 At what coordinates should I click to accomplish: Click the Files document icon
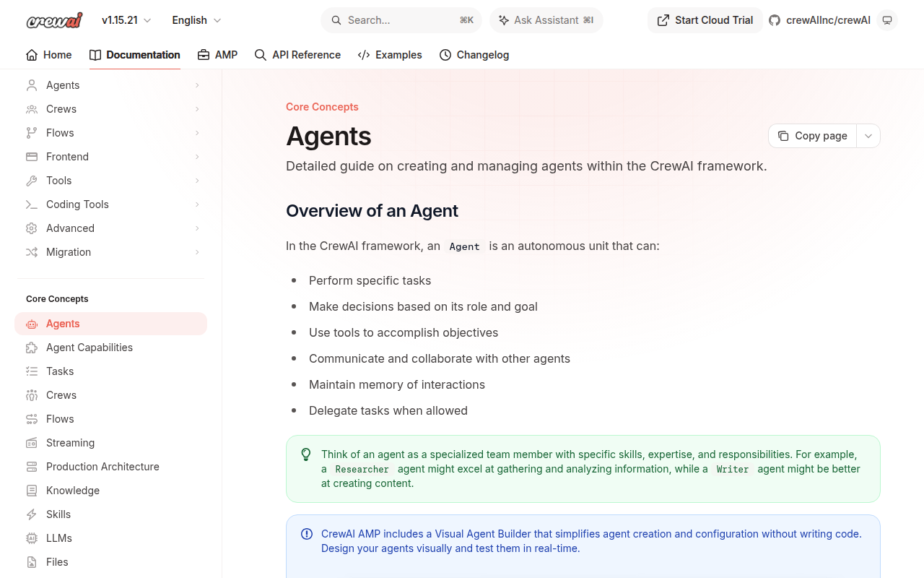coord(32,562)
